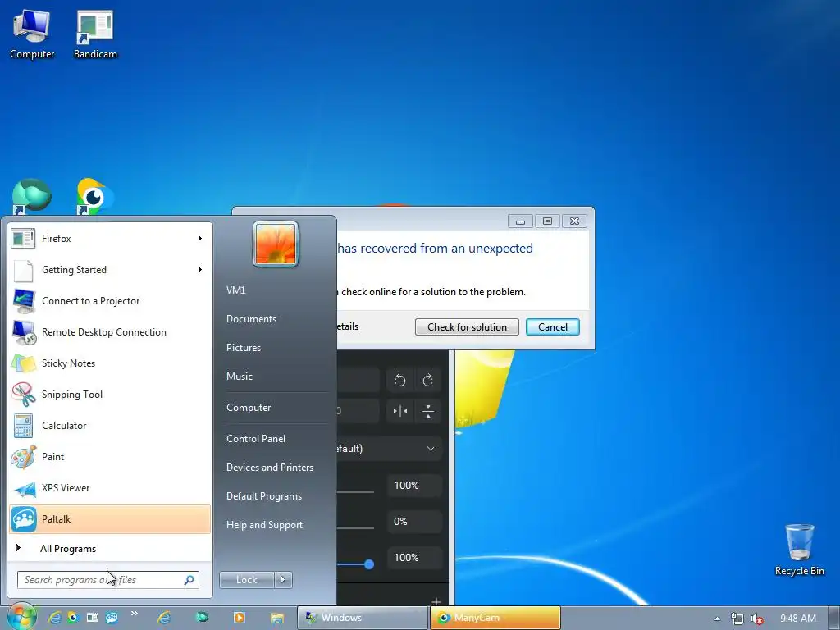Open Computer from Start menu right pane
Viewport: 840px width, 630px height.
pyautogui.click(x=249, y=407)
